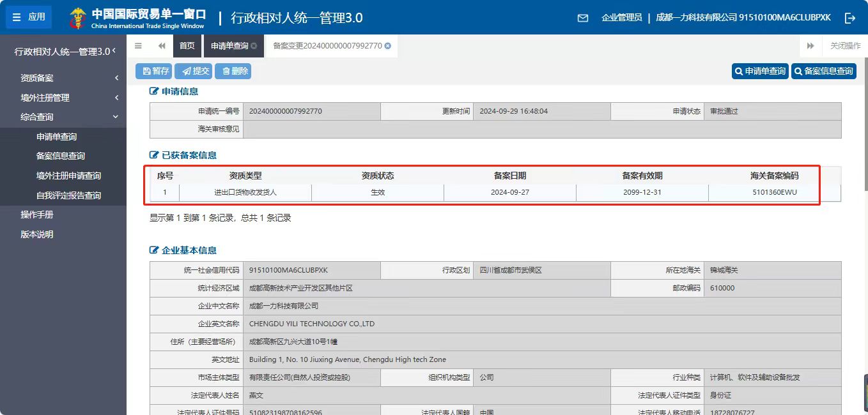Viewport: 868px width, 415px height.
Task: Click the 英文地址 field Building 1, No. 10 Jiuxing Avenue
Action: coord(542,359)
